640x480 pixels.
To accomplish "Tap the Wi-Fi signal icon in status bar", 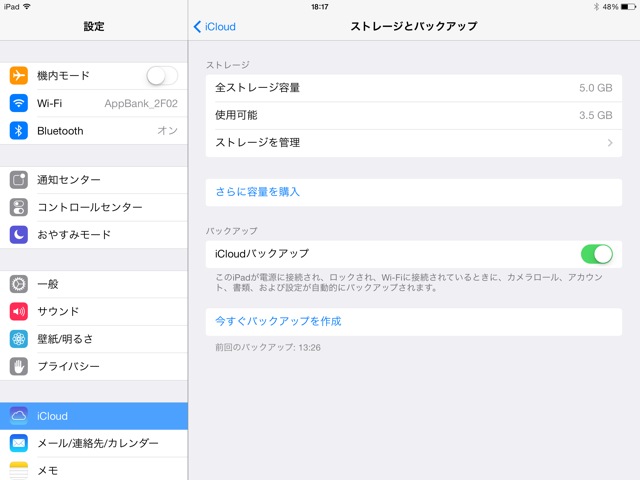I will [x=27, y=7].
